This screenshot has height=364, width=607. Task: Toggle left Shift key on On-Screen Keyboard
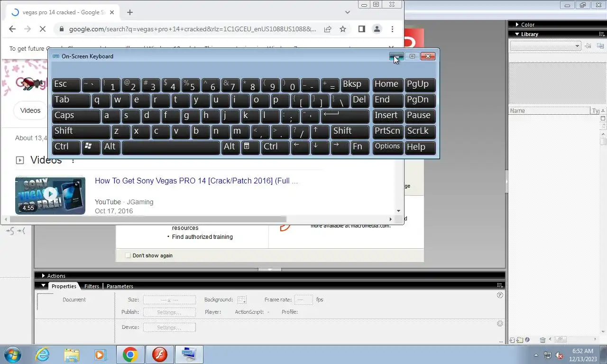pos(82,131)
